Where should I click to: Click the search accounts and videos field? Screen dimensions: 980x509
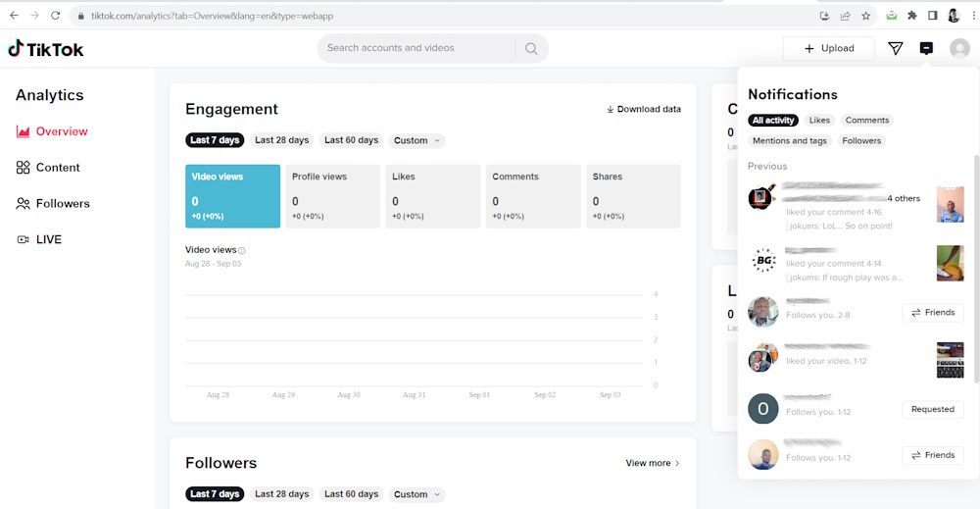pos(416,48)
